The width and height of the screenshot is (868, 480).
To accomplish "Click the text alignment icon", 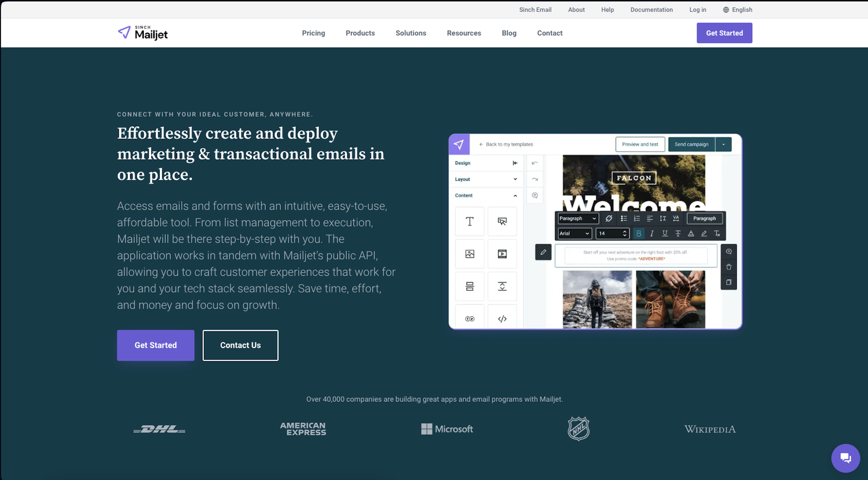I will click(x=650, y=219).
